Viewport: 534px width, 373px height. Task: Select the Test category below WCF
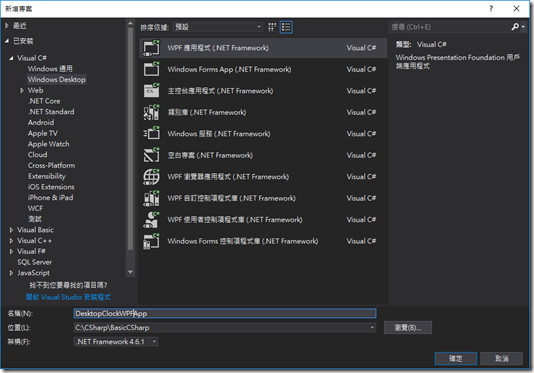tap(35, 219)
